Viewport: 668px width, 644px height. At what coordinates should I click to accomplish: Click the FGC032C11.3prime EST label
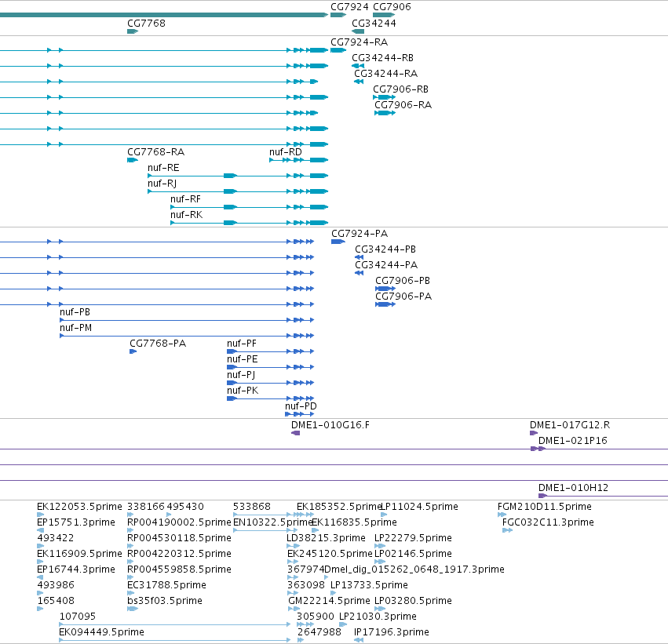pyautogui.click(x=548, y=522)
